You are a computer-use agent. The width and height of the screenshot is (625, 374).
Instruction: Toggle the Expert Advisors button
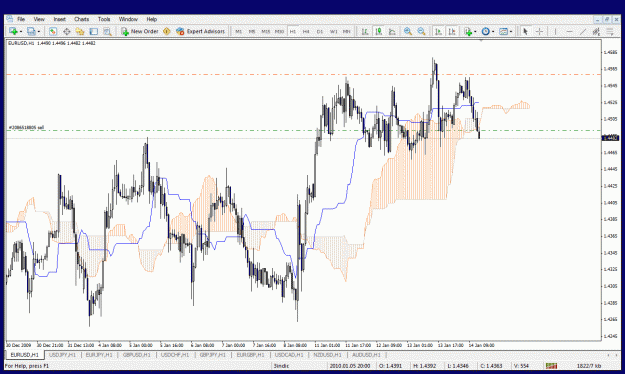tap(200, 31)
